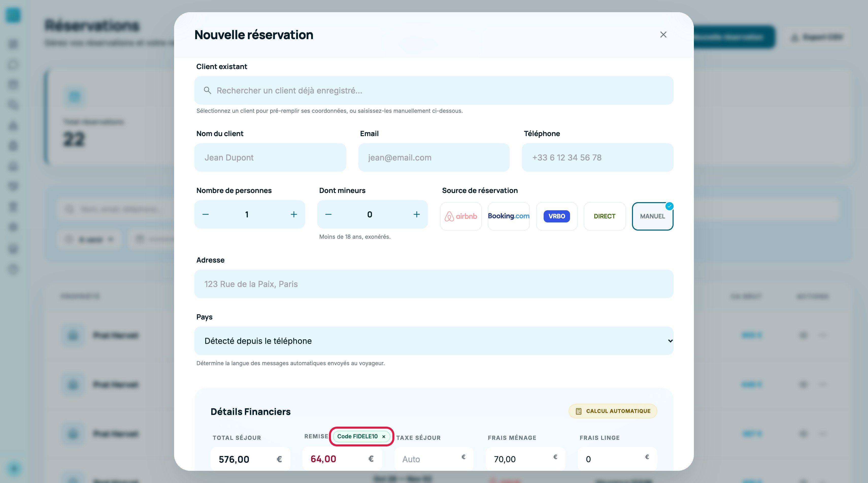
Task: Click the Taxe séjour Auto field
Action: [434, 459]
